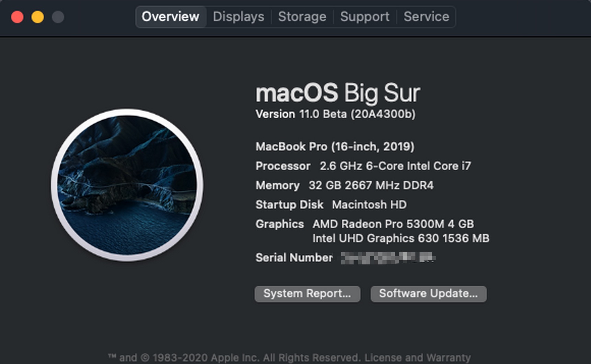Click the Startup Disk Macintosh HD text

tap(331, 205)
